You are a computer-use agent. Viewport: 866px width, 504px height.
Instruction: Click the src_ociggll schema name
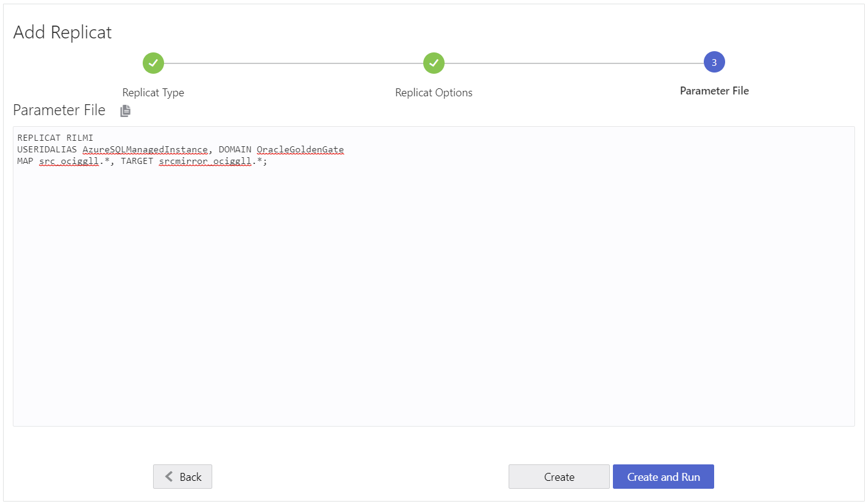click(x=68, y=161)
